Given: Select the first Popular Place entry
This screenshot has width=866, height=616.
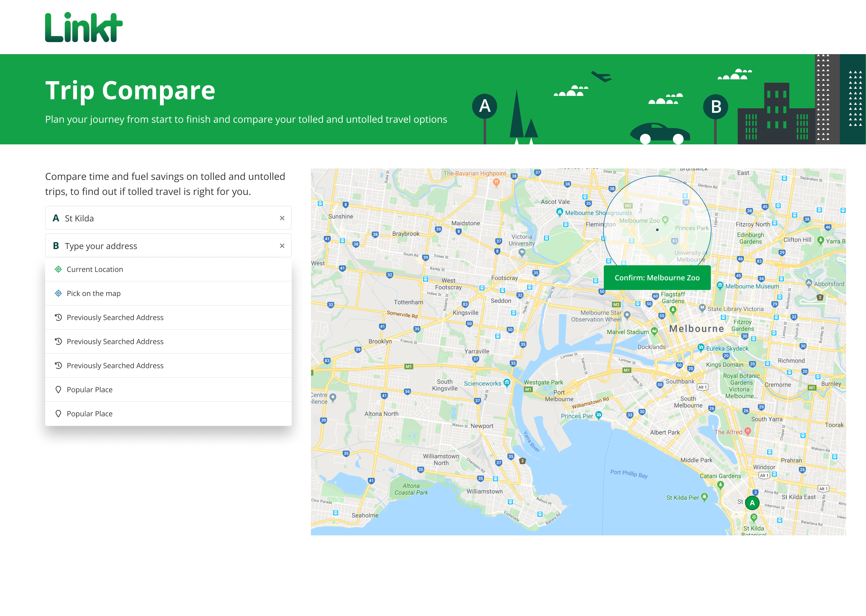Looking at the screenshot, I should 168,390.
